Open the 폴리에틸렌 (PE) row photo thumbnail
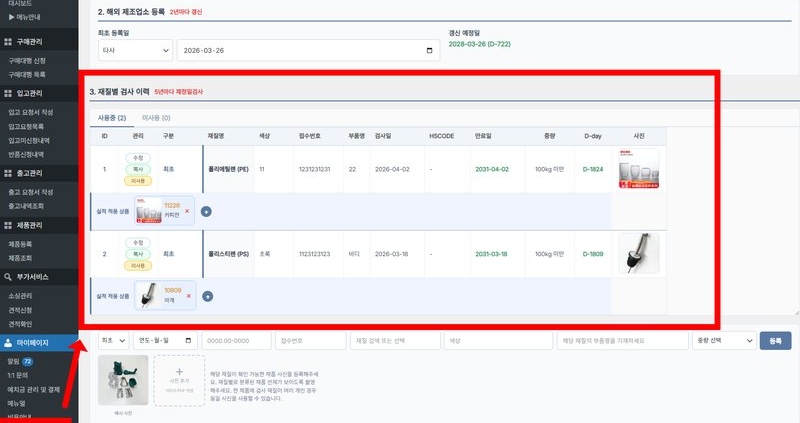The image size is (800, 423). pyautogui.click(x=639, y=169)
